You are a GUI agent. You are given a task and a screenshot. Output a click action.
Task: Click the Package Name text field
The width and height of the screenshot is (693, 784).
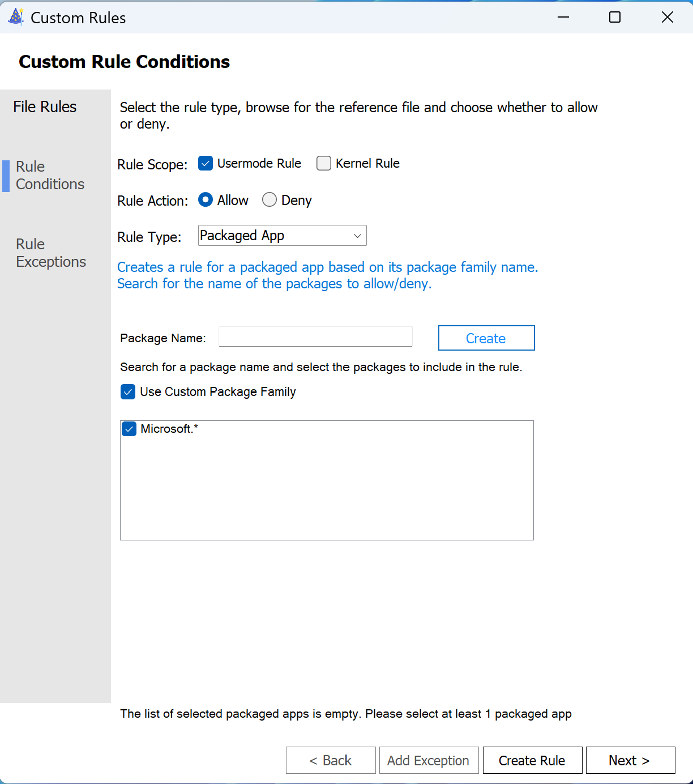pyautogui.click(x=315, y=337)
